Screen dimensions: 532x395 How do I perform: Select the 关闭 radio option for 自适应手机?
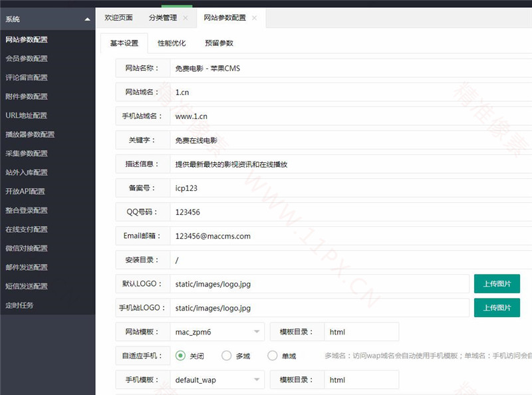[180, 355]
